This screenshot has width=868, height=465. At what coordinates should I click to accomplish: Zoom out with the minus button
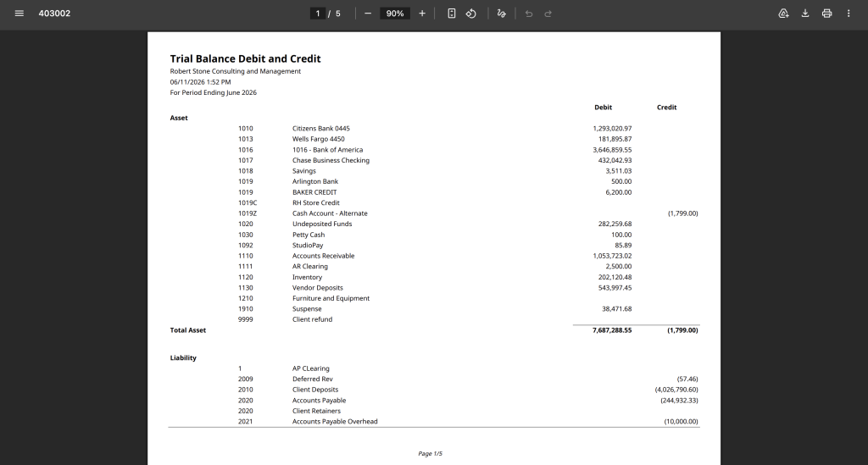click(x=368, y=14)
